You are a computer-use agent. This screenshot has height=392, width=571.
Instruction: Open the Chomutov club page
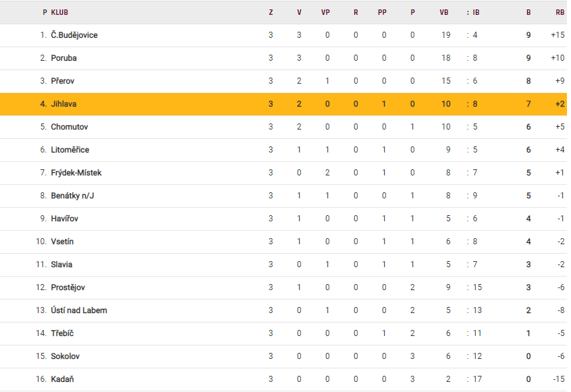pyautogui.click(x=70, y=127)
